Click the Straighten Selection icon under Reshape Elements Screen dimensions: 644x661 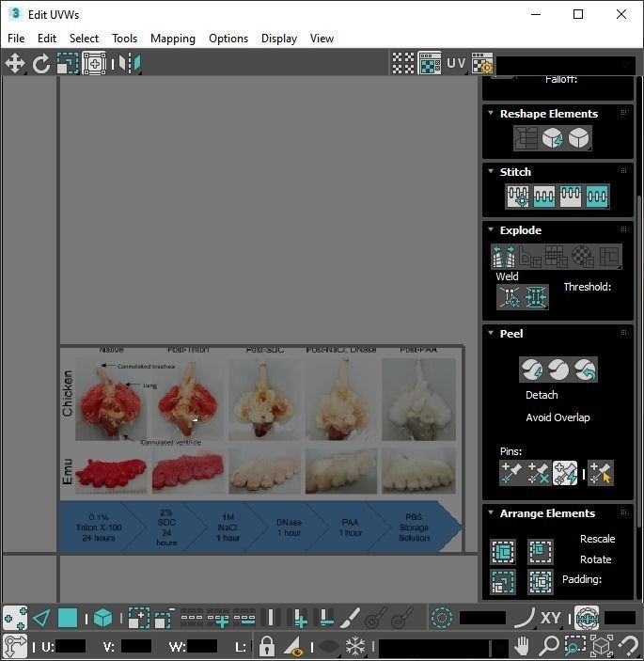tap(526, 138)
